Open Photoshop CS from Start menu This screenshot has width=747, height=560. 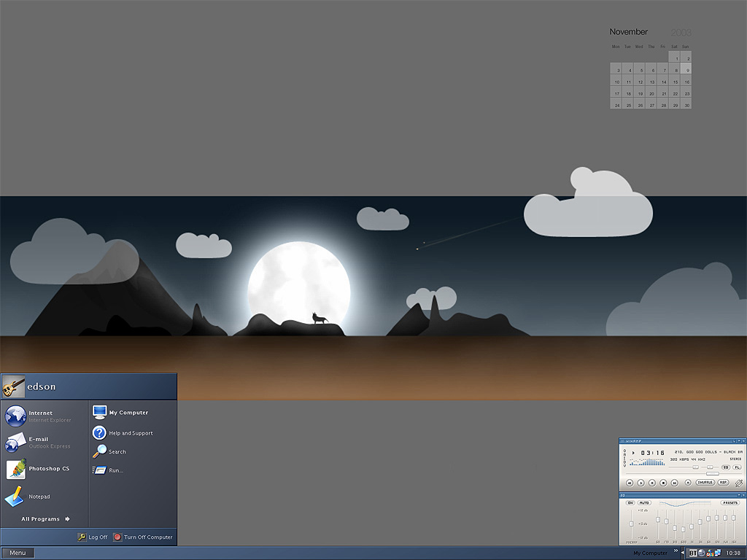point(38,469)
